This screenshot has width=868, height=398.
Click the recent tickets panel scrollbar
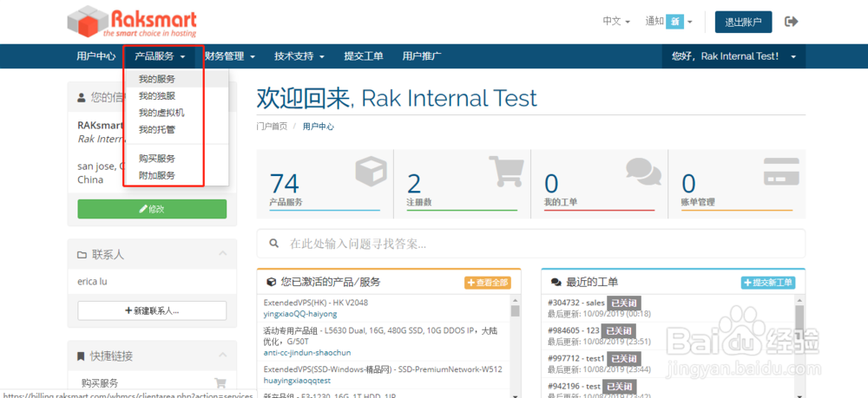[x=799, y=347]
